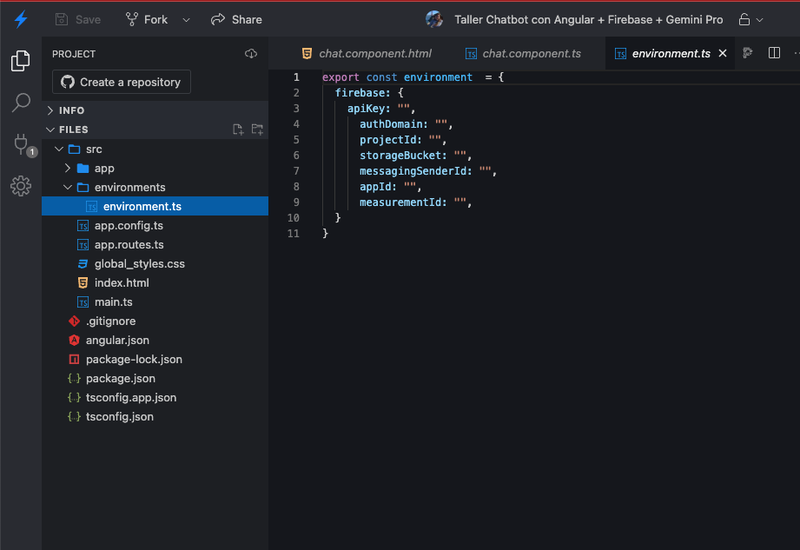Viewport: 800px width, 550px height.
Task: Open the Explorer files icon in sidebar
Action: click(20, 61)
